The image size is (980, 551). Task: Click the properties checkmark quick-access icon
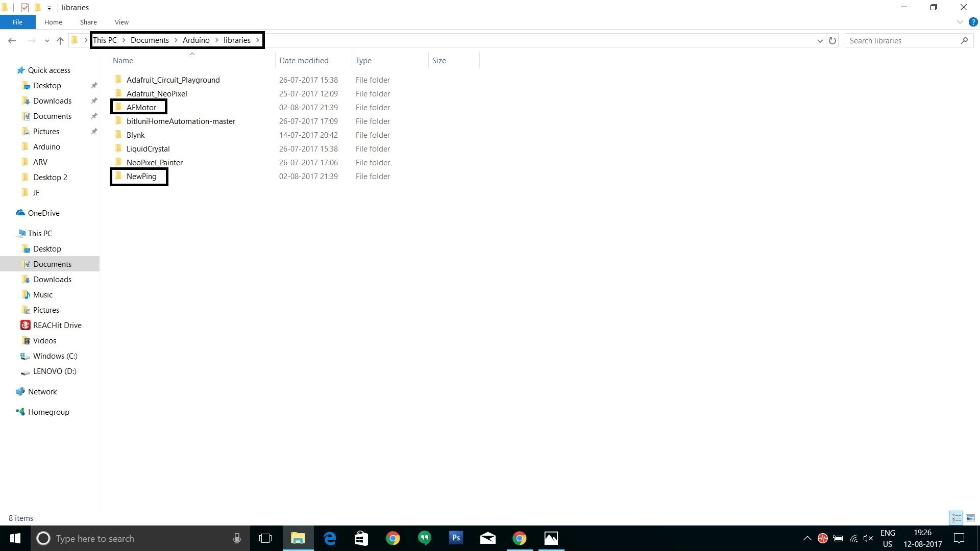pyautogui.click(x=24, y=8)
